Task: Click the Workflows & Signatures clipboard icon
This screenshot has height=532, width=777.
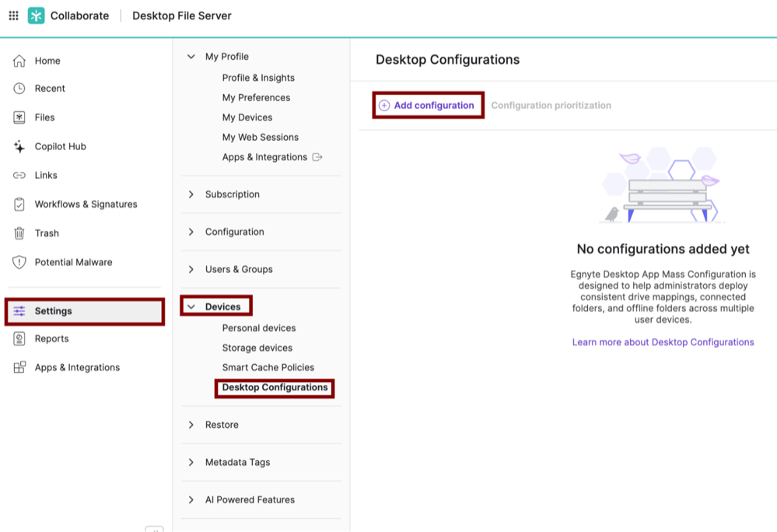Action: 19,204
